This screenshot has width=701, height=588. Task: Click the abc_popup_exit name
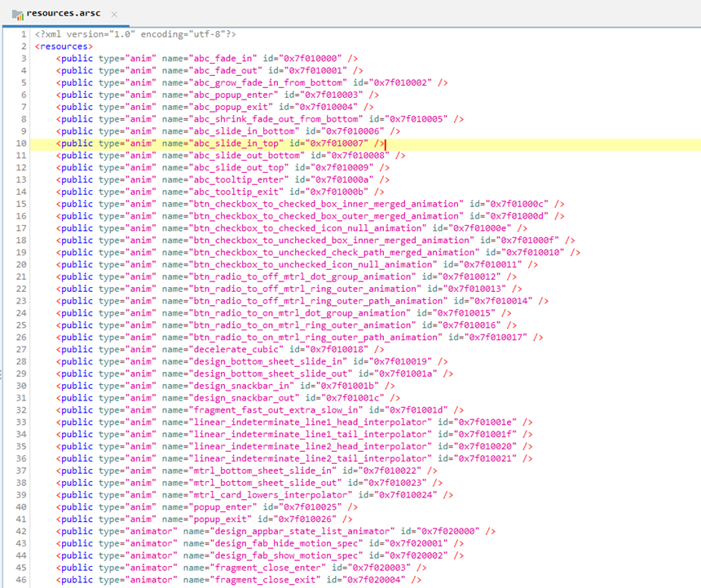[231, 106]
